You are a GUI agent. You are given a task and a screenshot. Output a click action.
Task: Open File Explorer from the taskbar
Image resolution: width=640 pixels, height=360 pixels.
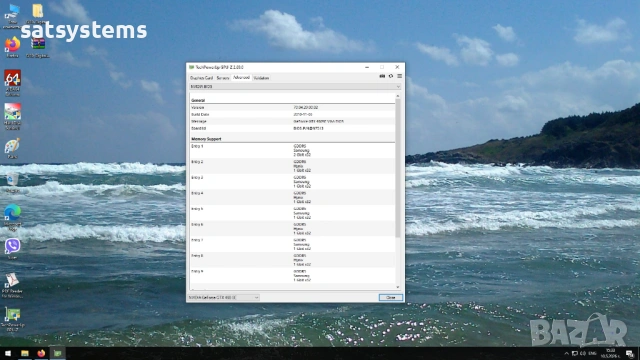[24, 353]
